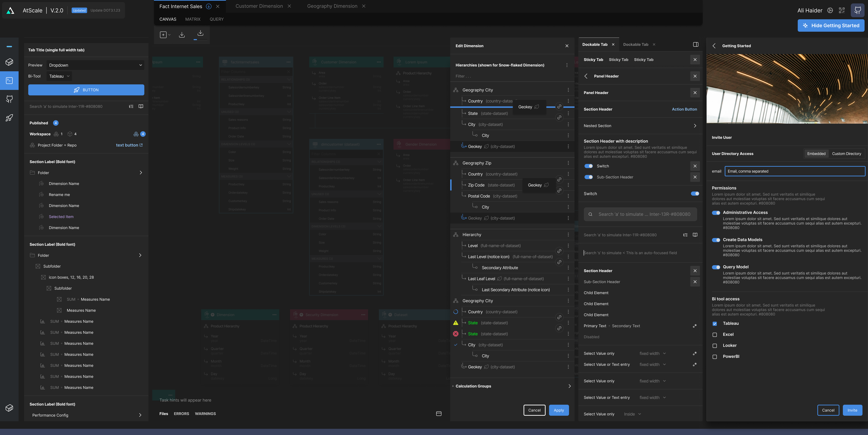Screen dimensions: 868x435
Task: Open the Customer Dimension tab
Action: (x=259, y=6)
